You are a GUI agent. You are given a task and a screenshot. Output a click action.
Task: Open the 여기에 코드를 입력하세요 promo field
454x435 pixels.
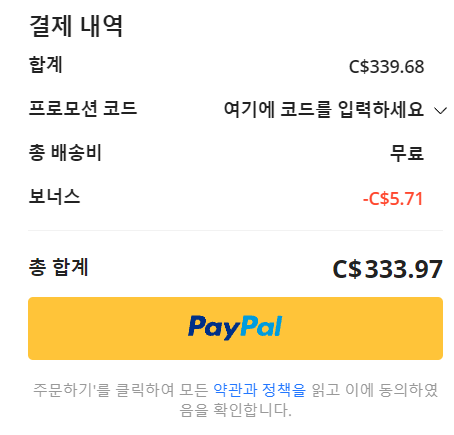coord(324,109)
